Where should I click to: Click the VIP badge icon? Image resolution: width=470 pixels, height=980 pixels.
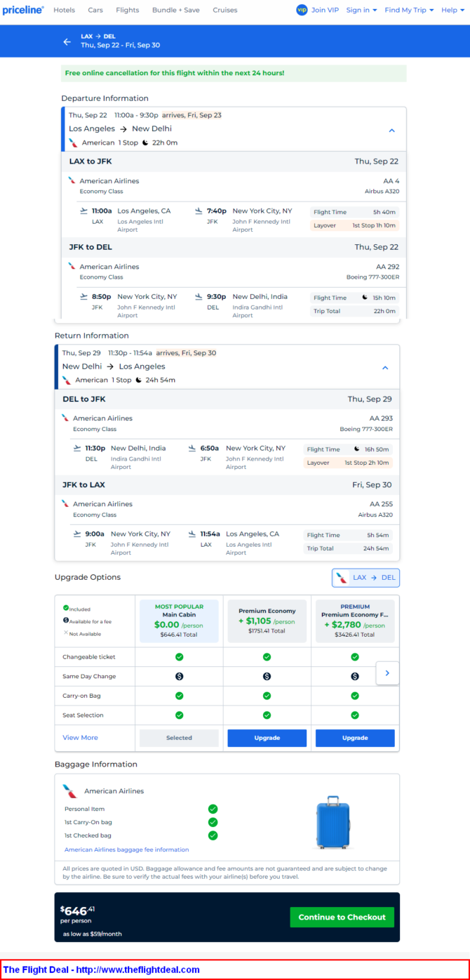pyautogui.click(x=302, y=10)
